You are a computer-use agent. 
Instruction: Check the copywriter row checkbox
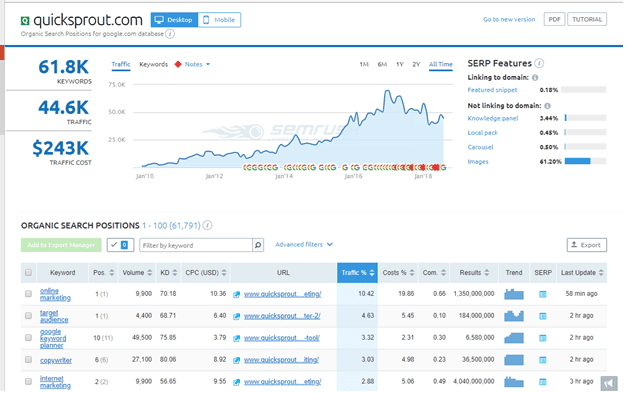28,360
